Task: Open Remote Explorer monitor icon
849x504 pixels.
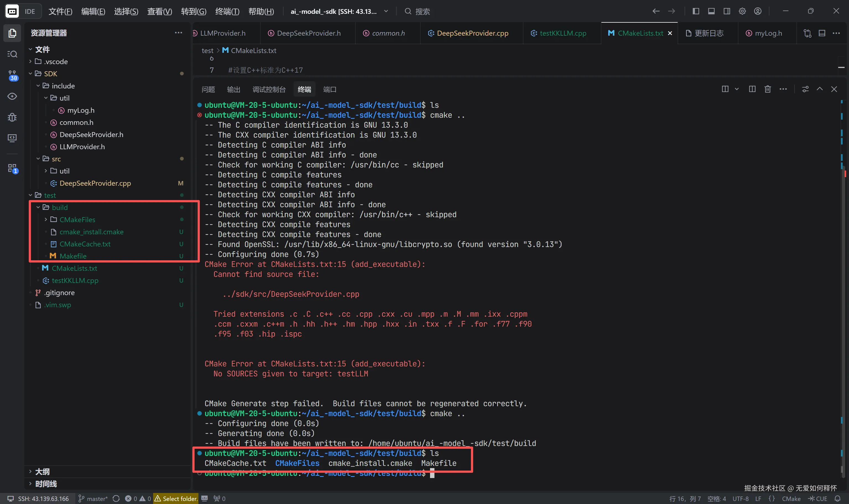Action: [12, 138]
